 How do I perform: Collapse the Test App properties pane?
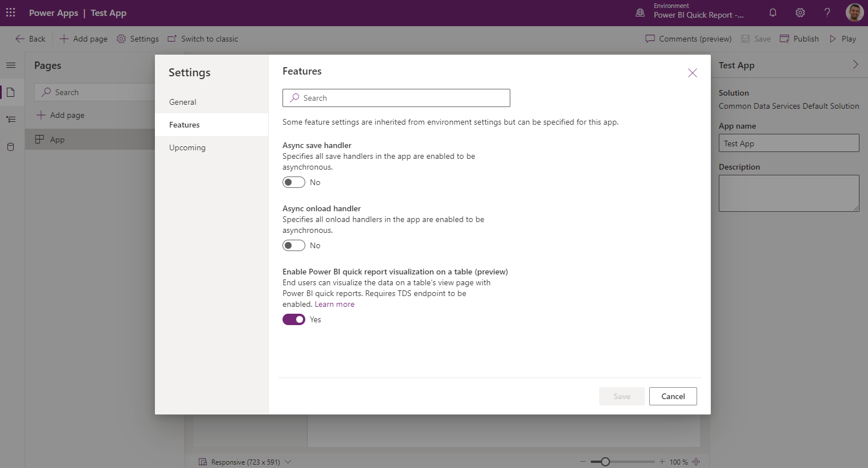pyautogui.click(x=855, y=65)
